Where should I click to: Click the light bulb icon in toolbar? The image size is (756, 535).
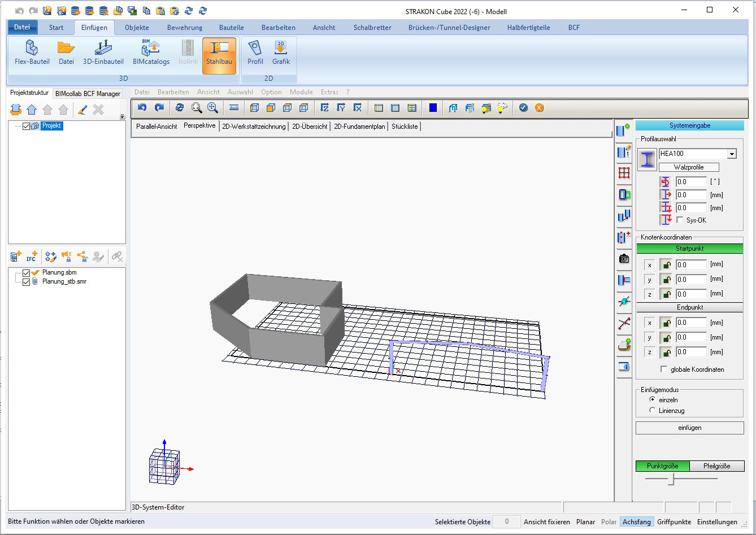502,108
